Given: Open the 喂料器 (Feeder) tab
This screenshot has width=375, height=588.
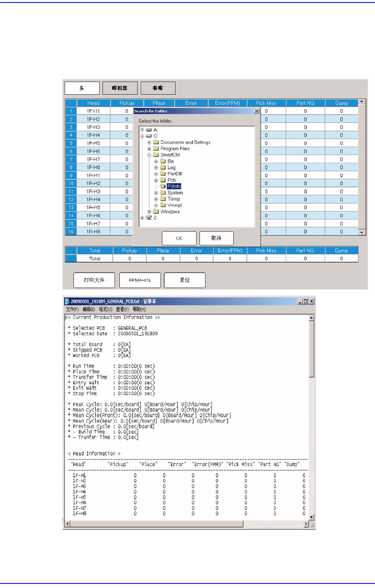Looking at the screenshot, I should 120,88.
